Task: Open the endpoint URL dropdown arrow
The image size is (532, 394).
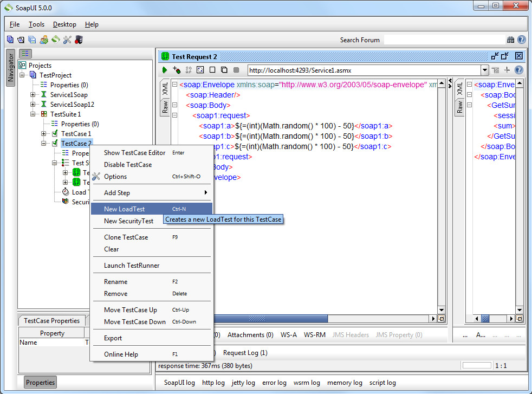Action: [485, 70]
